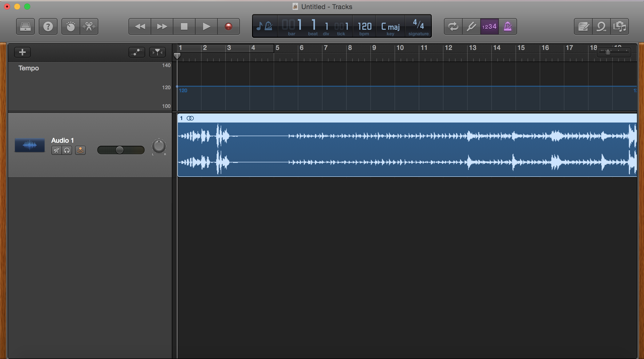Open the Quick Help button
The width and height of the screenshot is (644, 359).
[x=48, y=26]
